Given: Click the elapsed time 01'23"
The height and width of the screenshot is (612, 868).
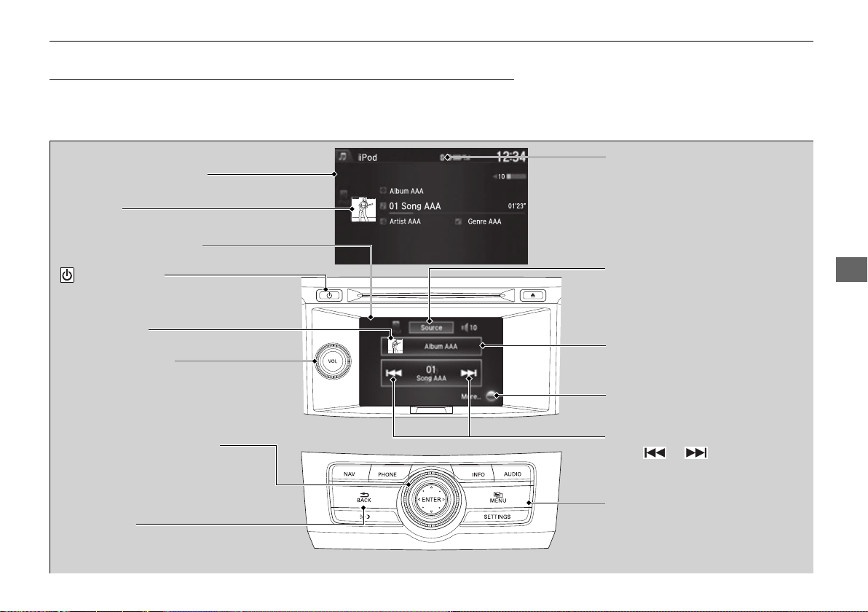Looking at the screenshot, I should [x=517, y=206].
